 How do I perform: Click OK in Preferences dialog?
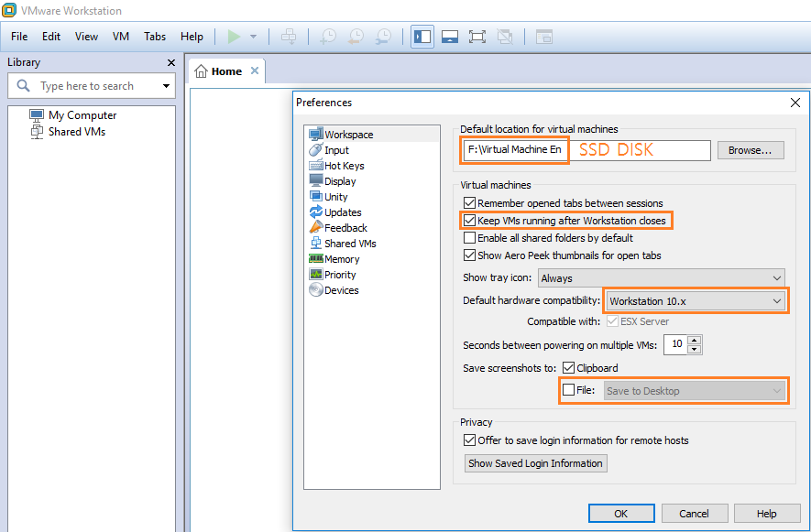(621, 514)
